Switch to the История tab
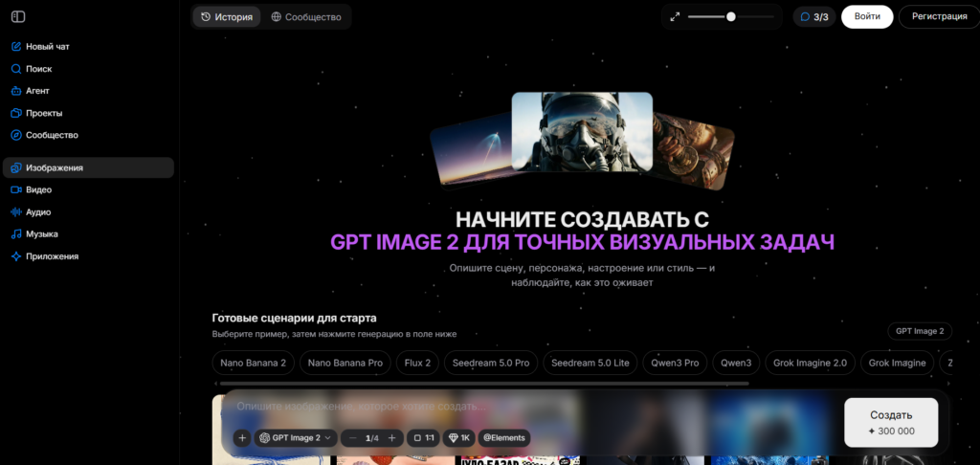This screenshot has width=980, height=465. click(227, 17)
